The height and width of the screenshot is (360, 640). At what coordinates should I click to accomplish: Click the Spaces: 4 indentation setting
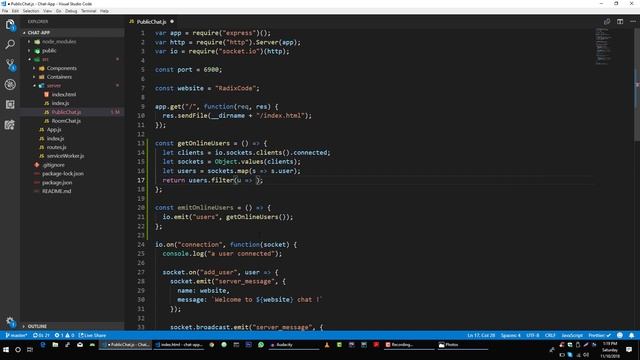tap(511, 336)
